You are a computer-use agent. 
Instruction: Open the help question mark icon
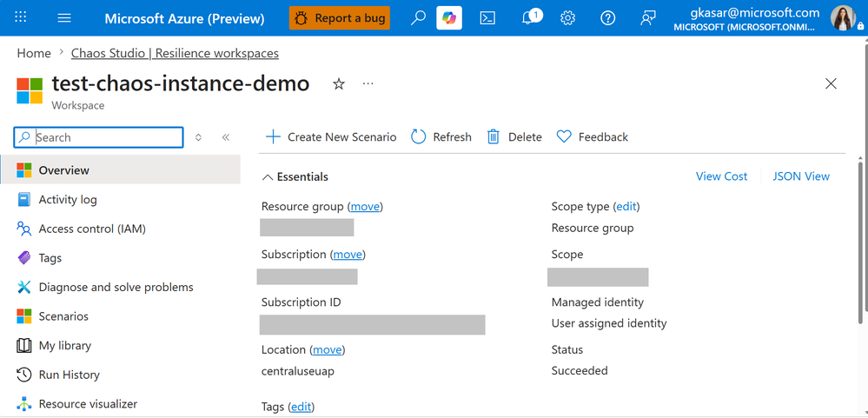point(608,18)
